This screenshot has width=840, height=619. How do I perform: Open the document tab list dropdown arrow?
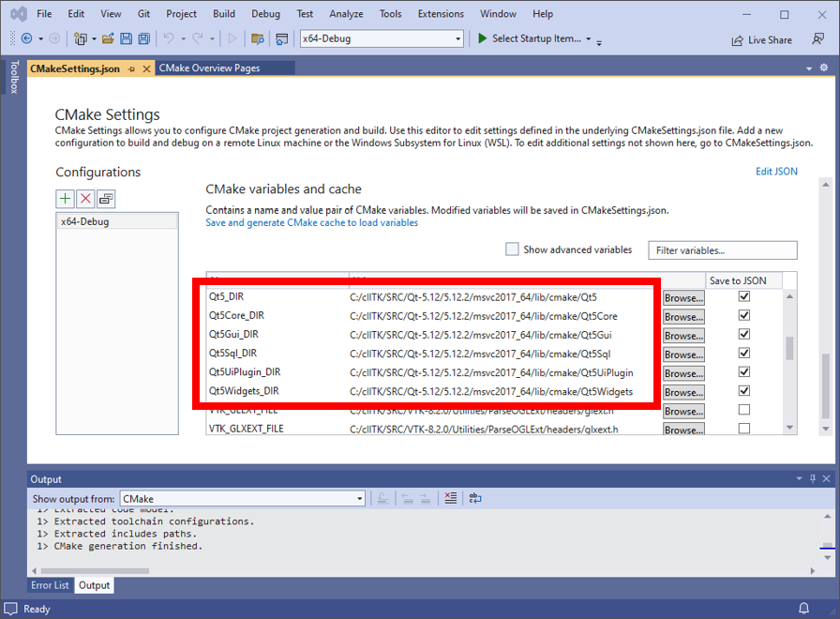click(x=809, y=68)
